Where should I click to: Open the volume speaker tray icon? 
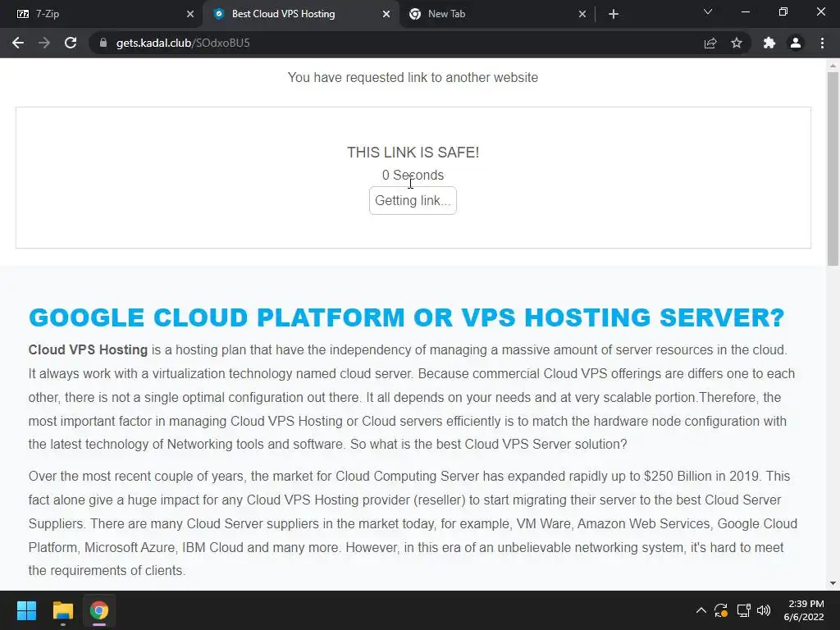click(x=764, y=610)
